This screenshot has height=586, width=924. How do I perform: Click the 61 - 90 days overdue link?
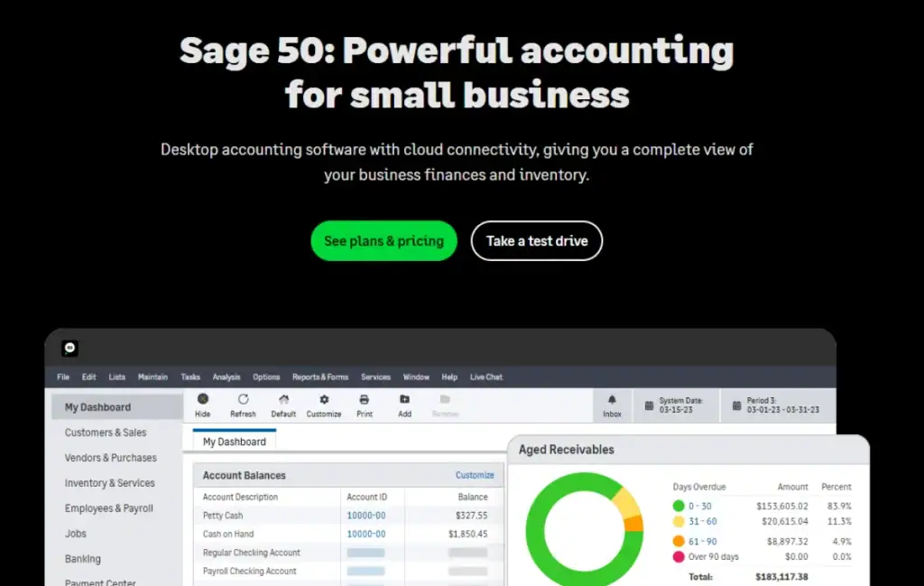pyautogui.click(x=702, y=541)
